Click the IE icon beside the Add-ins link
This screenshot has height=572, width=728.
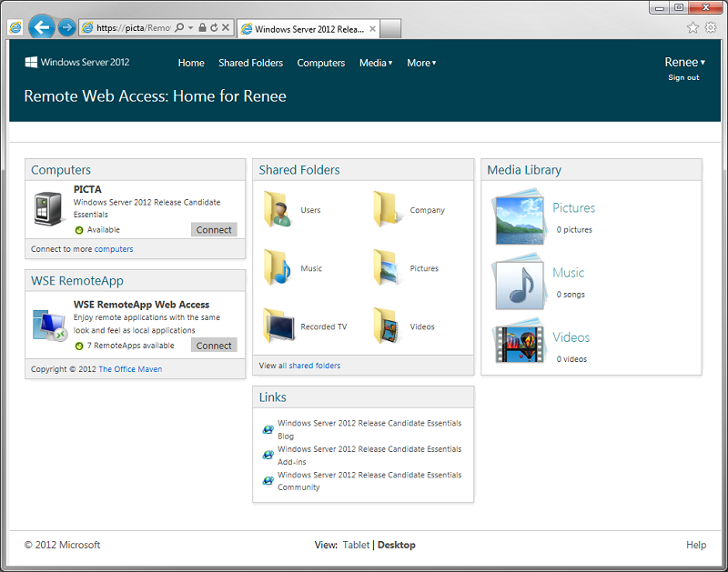click(268, 455)
